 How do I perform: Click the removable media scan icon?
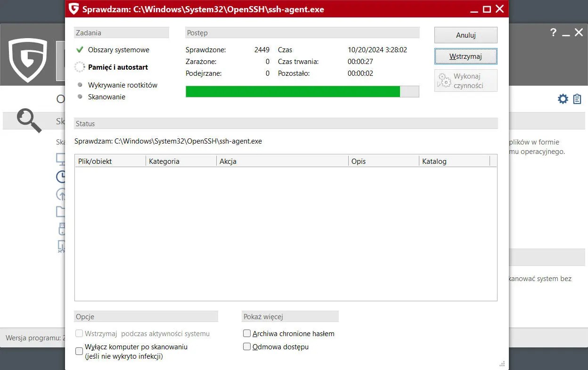click(61, 229)
